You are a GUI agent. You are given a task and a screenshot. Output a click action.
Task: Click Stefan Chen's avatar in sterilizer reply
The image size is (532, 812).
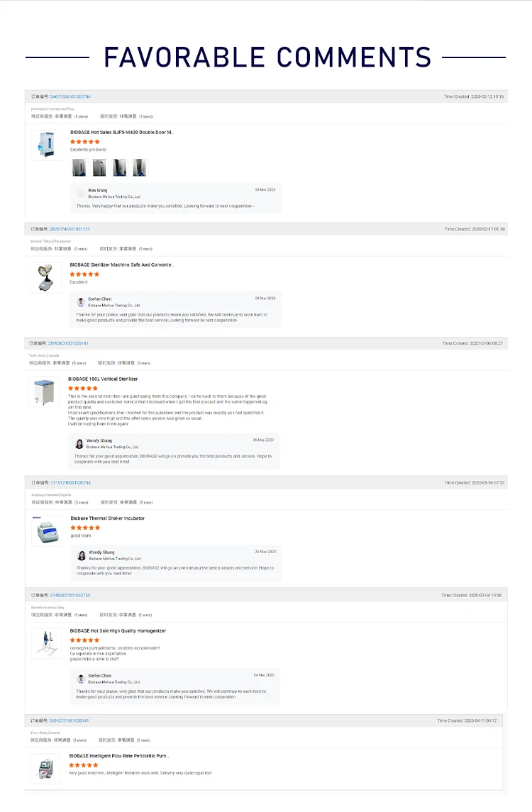81,302
